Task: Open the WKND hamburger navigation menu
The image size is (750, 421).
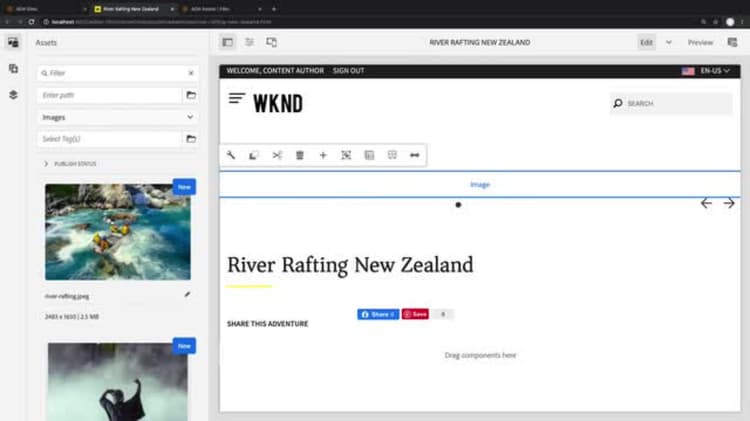Action: (237, 99)
